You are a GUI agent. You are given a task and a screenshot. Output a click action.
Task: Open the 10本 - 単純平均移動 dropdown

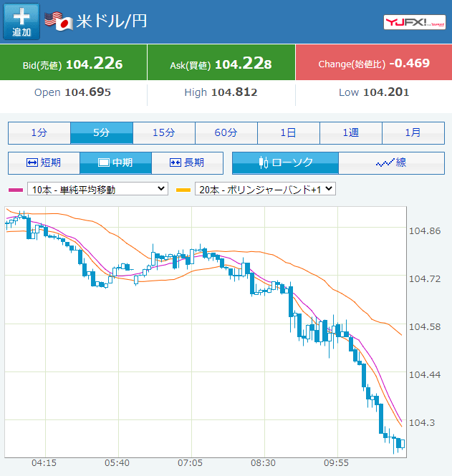(97, 189)
